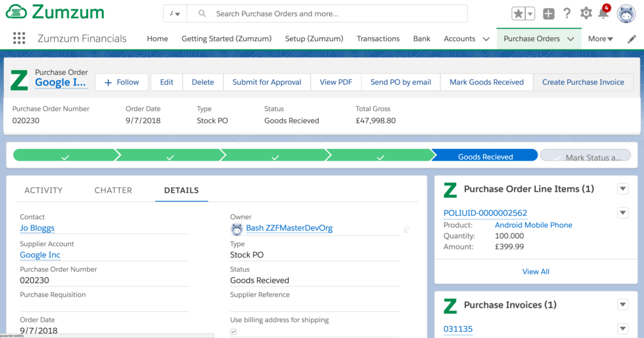This screenshot has width=644, height=338.
Task: Click the Follow button
Action: coord(121,82)
